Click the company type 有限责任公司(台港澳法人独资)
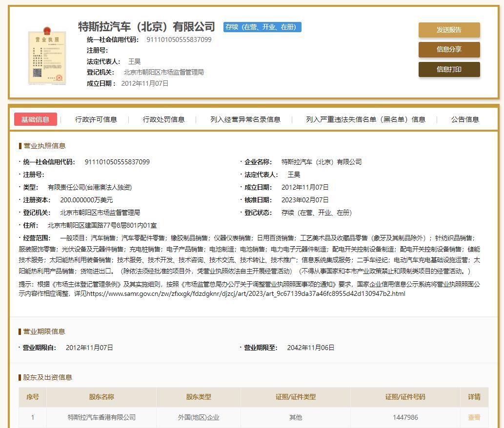Screen dimensions: 504x428 click(x=90, y=187)
